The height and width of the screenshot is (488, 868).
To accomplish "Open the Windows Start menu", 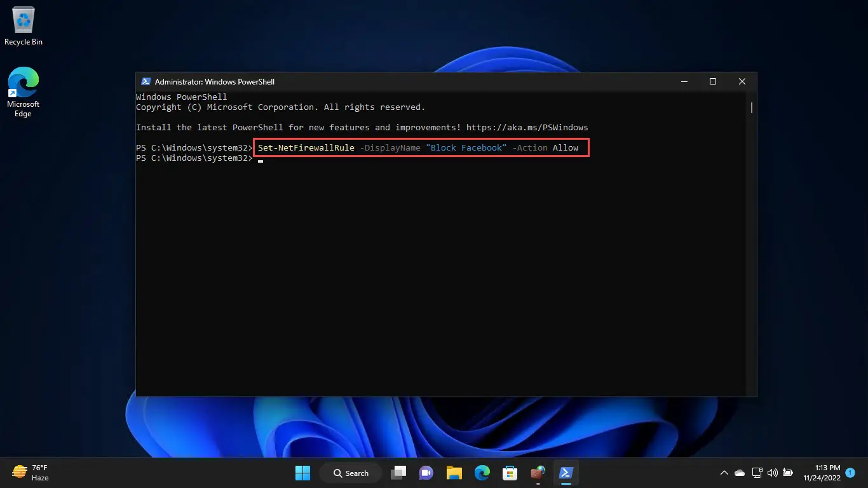I will [x=302, y=473].
